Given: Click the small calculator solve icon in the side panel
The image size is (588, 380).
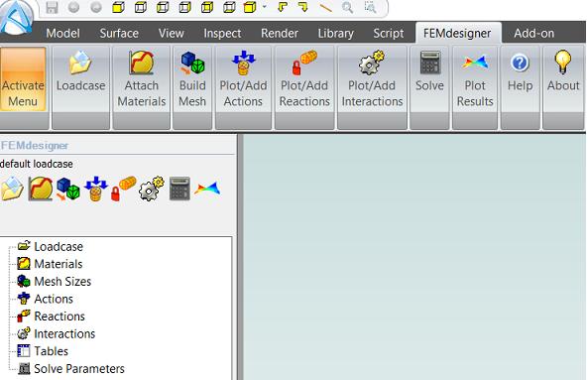Looking at the screenshot, I should [179, 189].
